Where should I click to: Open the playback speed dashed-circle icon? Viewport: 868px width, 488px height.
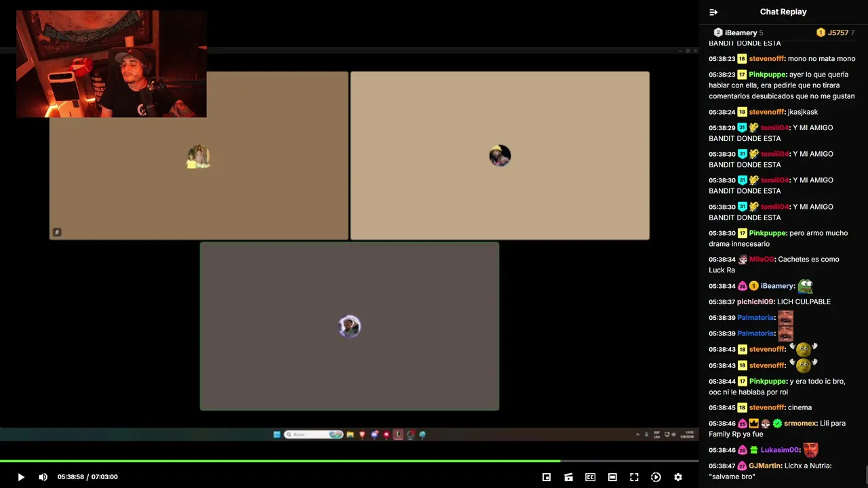(656, 477)
